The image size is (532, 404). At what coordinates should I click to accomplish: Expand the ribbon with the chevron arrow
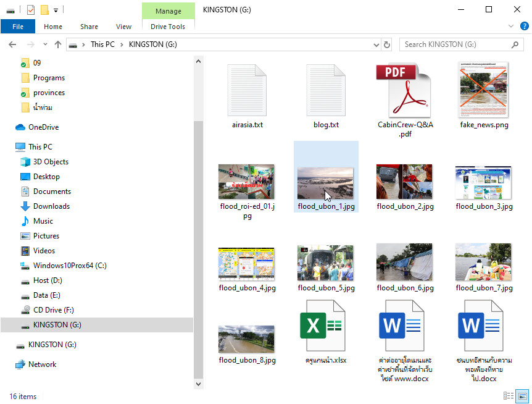pyautogui.click(x=512, y=26)
